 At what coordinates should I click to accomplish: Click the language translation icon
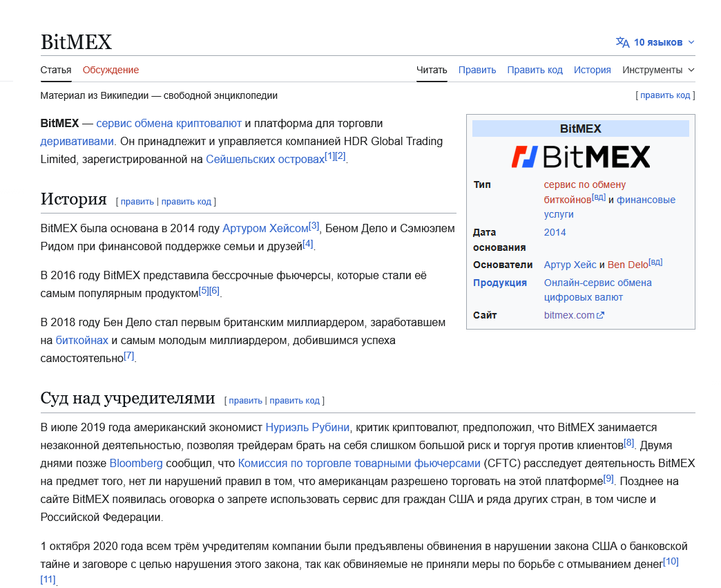point(623,42)
